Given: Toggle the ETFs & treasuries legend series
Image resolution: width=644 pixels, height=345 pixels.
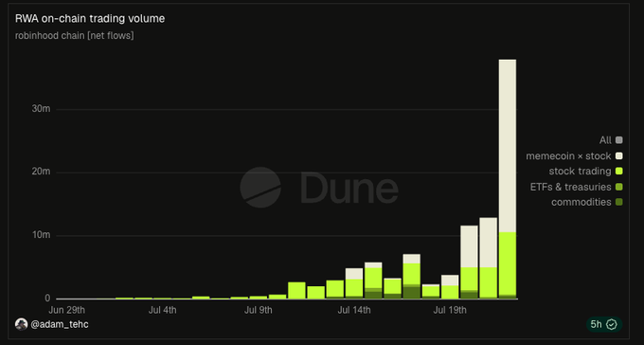Looking at the screenshot, I should click(576, 187).
